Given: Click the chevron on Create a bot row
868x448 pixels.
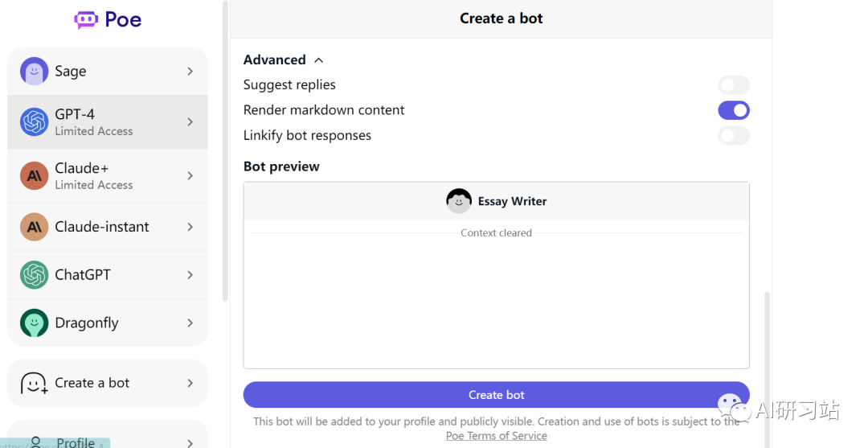Looking at the screenshot, I should coord(190,383).
